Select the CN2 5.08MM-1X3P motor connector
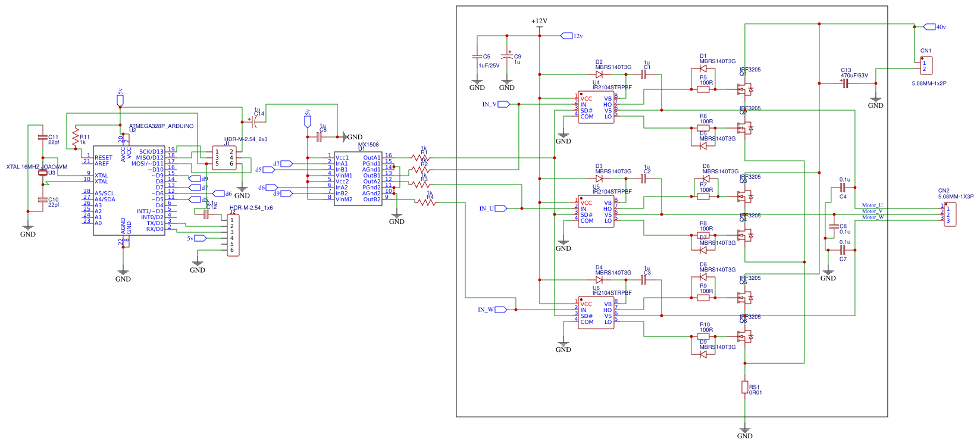The image size is (980, 446). coord(950,214)
